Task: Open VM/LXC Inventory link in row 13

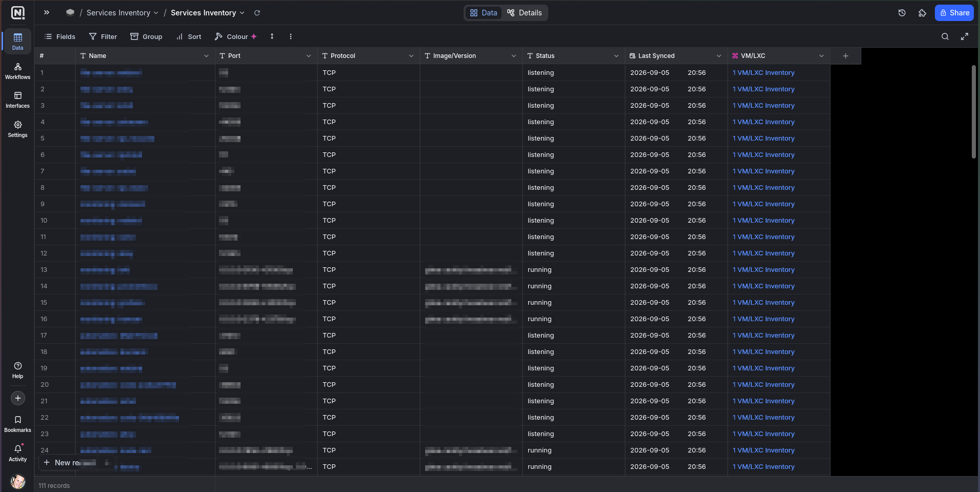Action: (764, 270)
